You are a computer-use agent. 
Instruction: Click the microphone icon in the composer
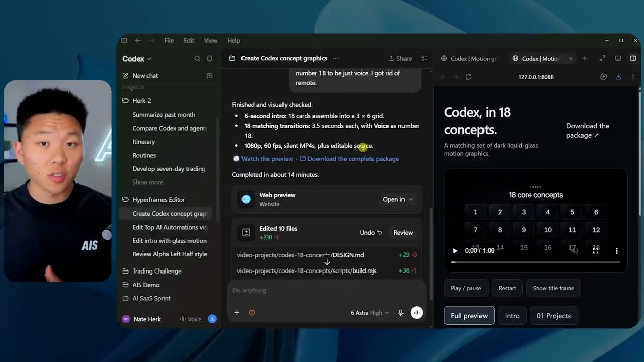(x=401, y=313)
